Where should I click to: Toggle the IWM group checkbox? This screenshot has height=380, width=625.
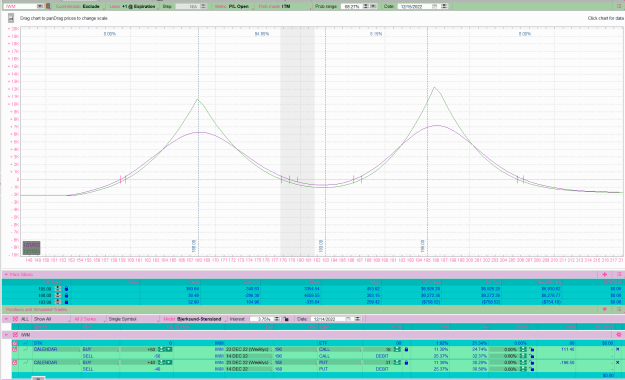click(x=15, y=335)
